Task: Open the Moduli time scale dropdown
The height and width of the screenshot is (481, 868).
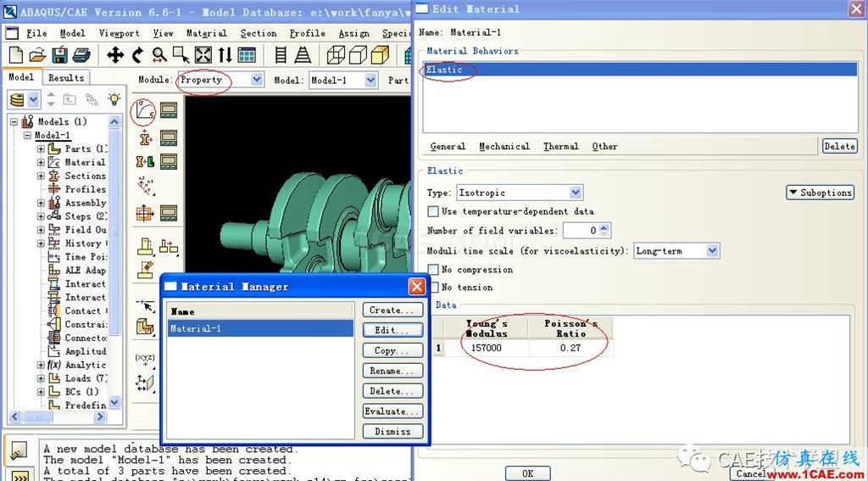Action: tap(712, 251)
